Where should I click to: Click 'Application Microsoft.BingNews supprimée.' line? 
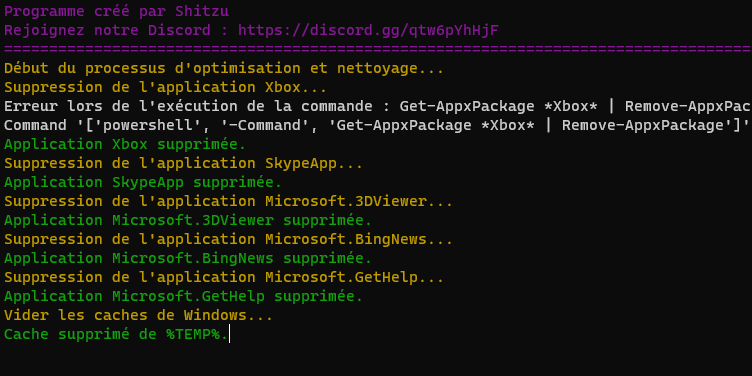point(188,258)
